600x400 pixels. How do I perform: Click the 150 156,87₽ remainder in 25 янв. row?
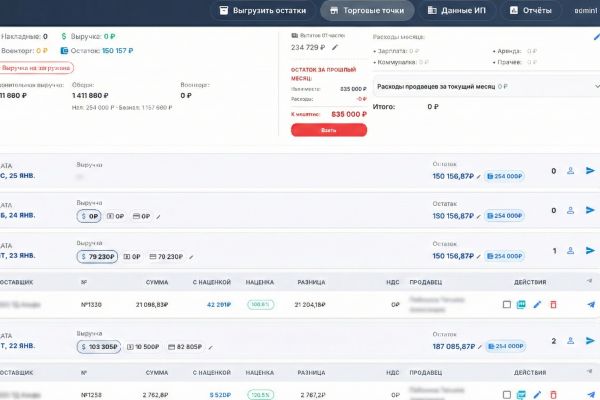[x=453, y=176]
